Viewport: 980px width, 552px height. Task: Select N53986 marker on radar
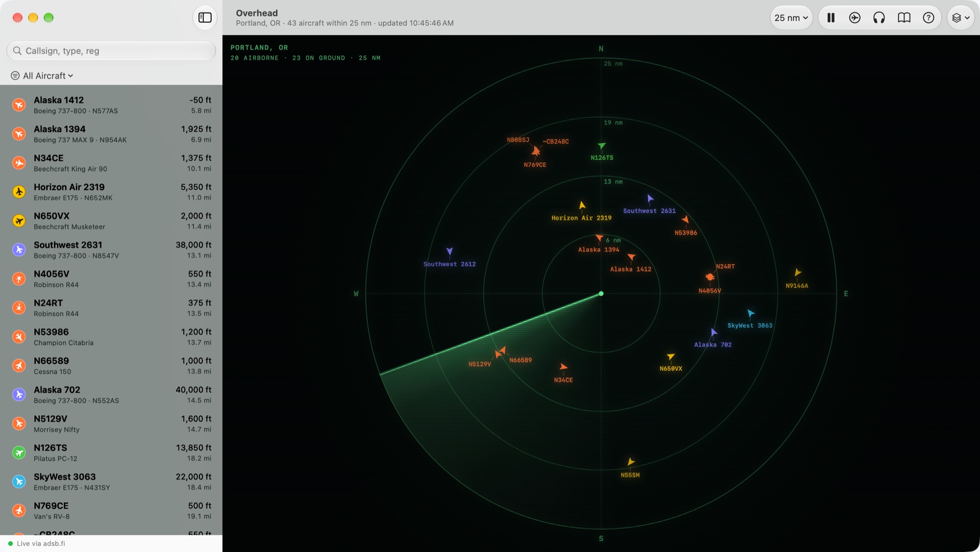(686, 220)
